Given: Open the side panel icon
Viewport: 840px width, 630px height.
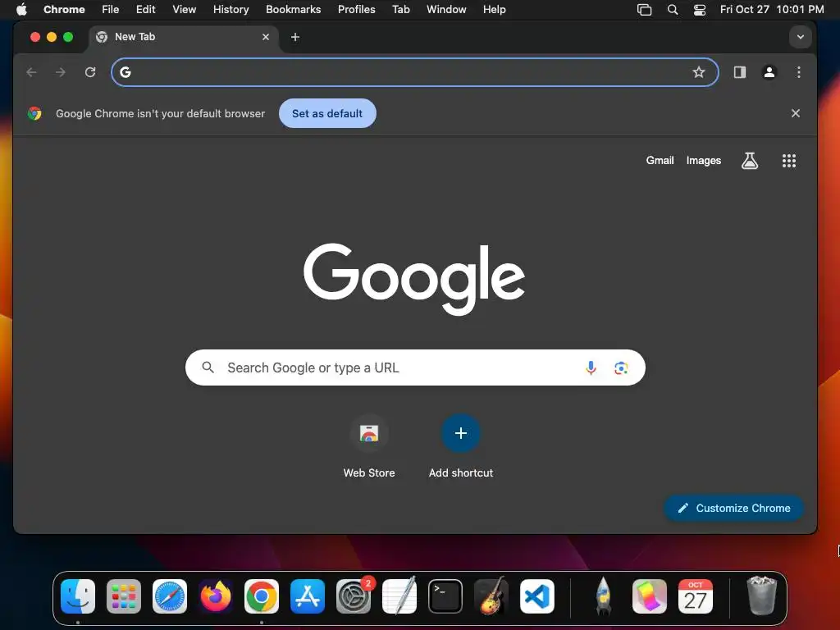Looking at the screenshot, I should click(740, 72).
